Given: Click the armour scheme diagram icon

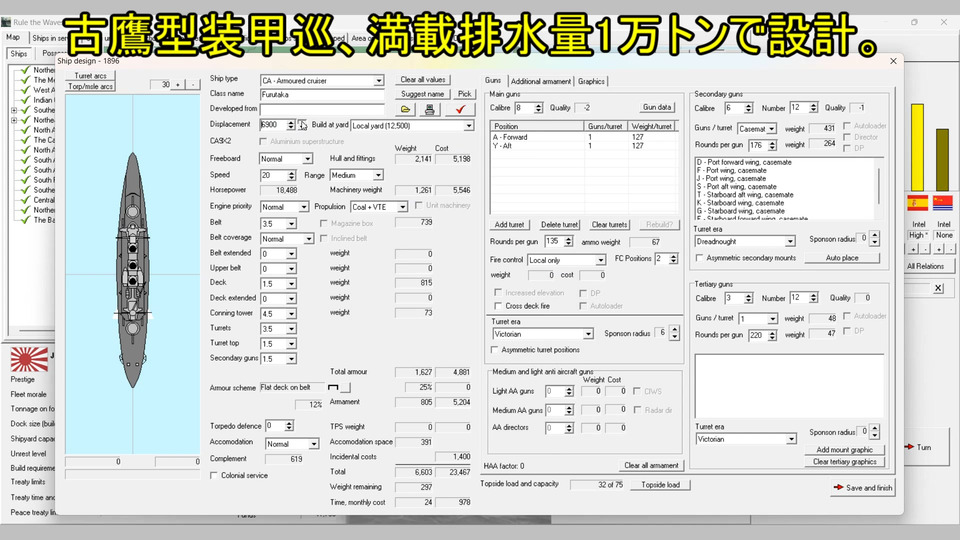Looking at the screenshot, I should click(x=334, y=387).
